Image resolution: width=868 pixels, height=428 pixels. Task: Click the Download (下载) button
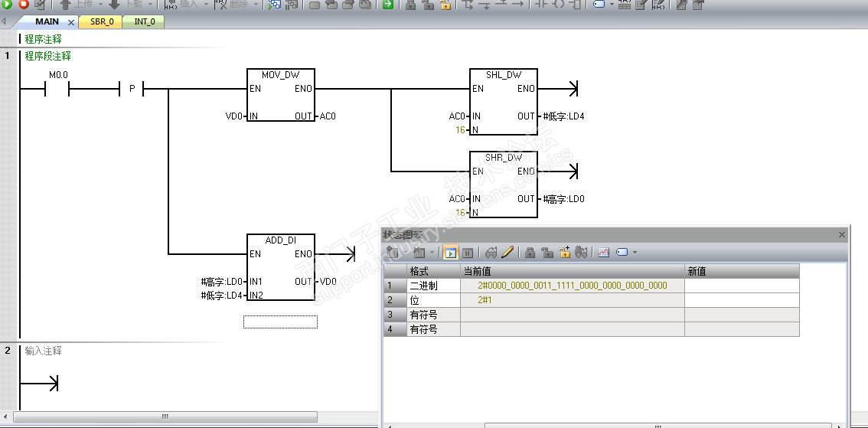pyautogui.click(x=126, y=4)
